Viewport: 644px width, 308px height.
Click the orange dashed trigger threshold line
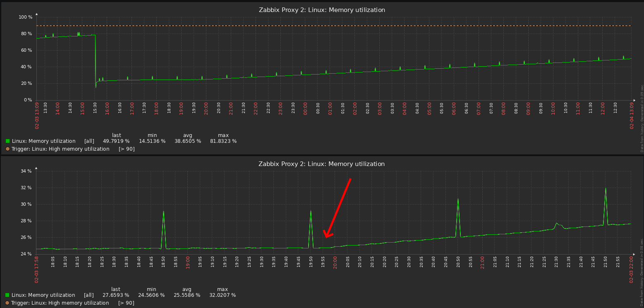click(x=334, y=26)
